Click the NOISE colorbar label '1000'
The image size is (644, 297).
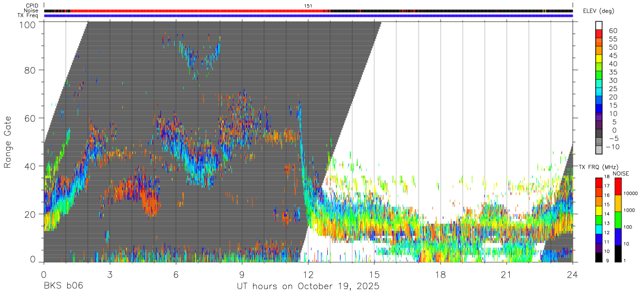(629, 211)
